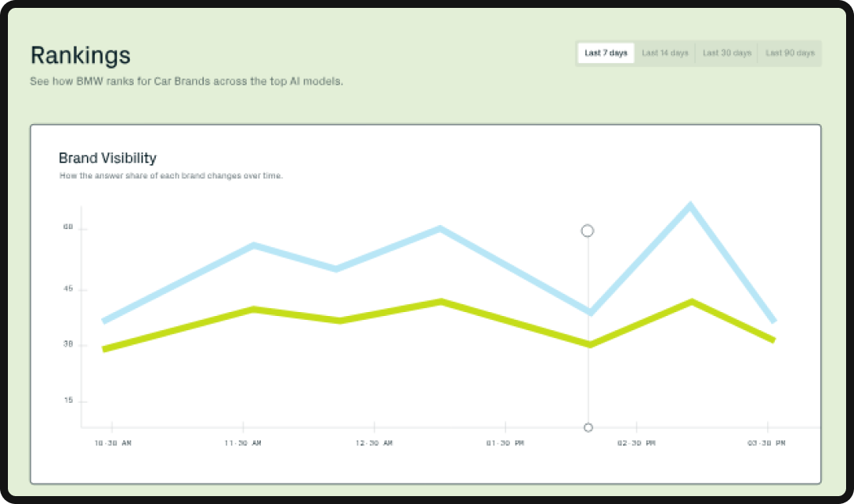This screenshot has height=504, width=854.
Task: Click the 02:30 PM axis label
Action: pyautogui.click(x=636, y=443)
